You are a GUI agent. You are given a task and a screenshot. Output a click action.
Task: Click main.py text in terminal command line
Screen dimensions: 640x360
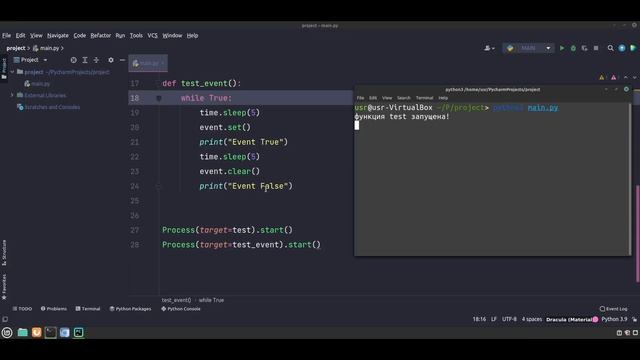(542, 108)
